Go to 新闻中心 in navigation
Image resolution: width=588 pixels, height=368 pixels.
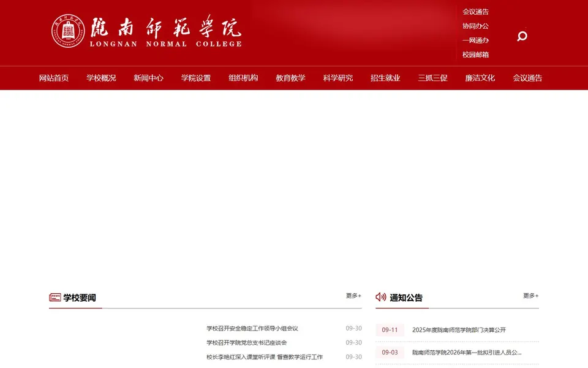pos(148,78)
